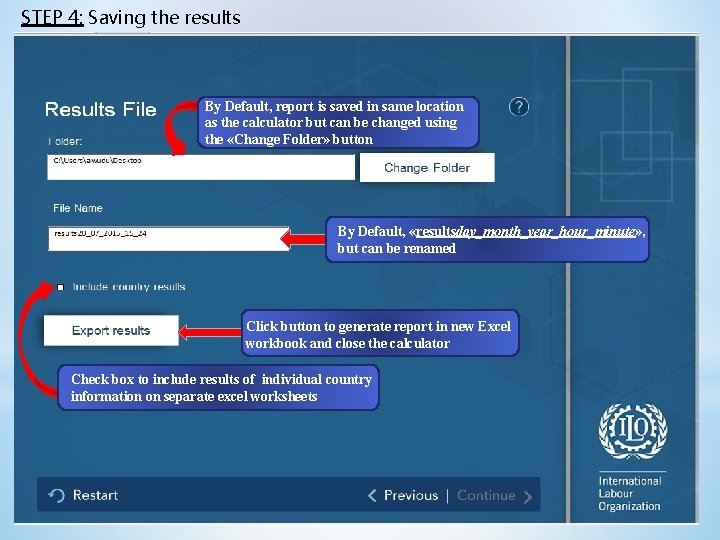Go back with Previous
720x540 pixels.
411,495
